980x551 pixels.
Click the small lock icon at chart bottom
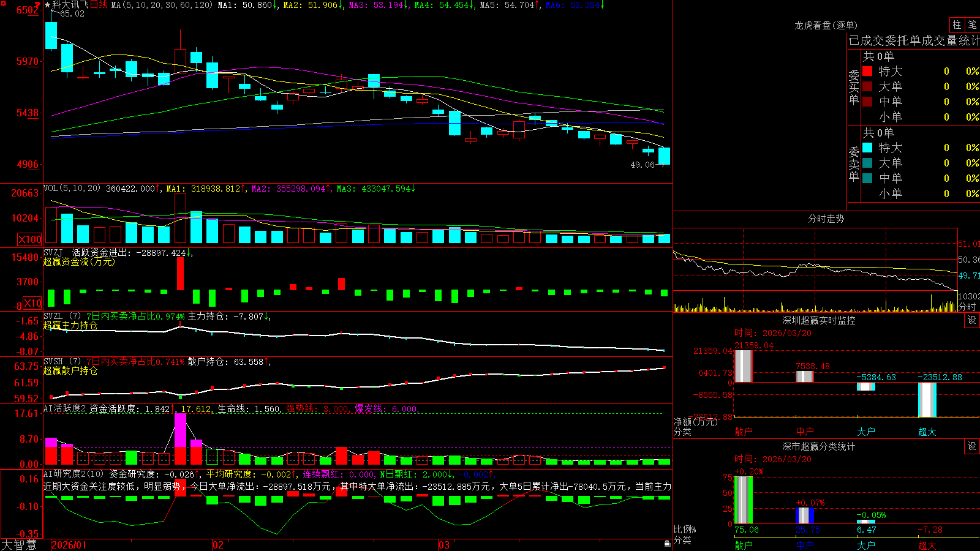(667, 544)
